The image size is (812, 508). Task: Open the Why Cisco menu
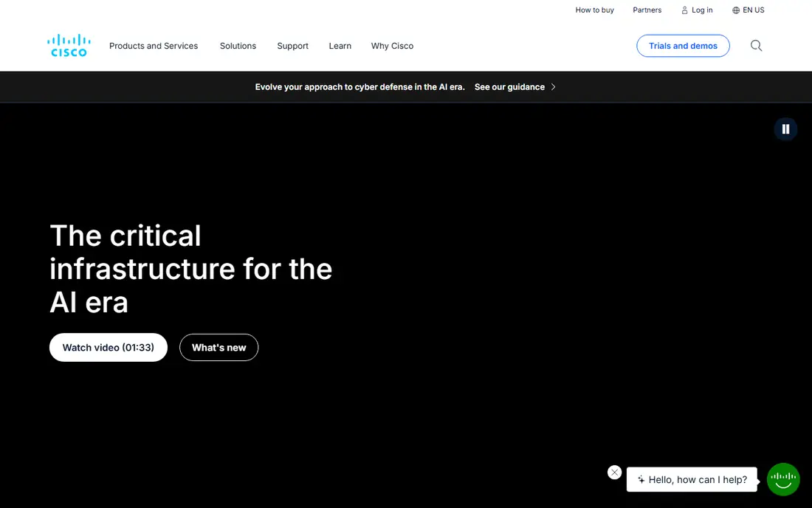point(392,46)
